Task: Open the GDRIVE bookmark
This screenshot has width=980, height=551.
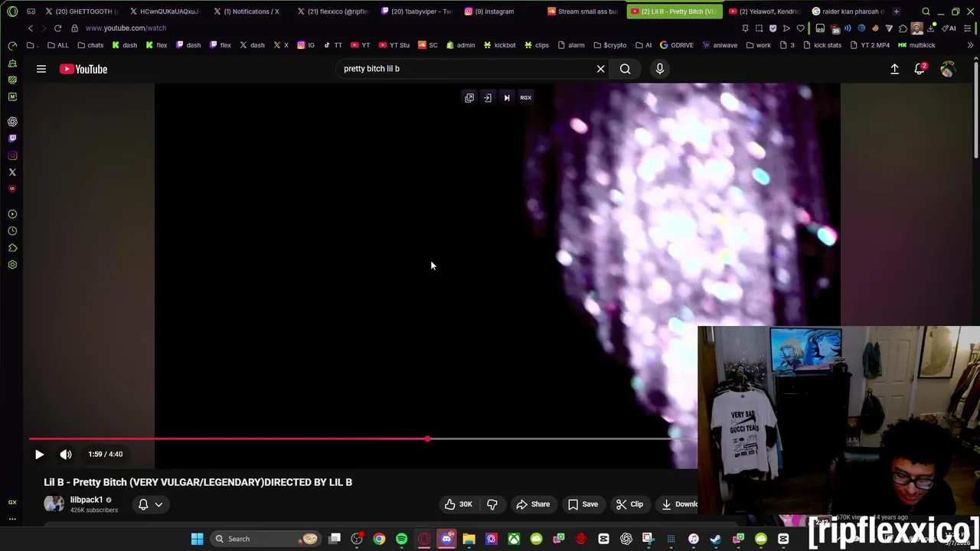Action: [x=677, y=45]
